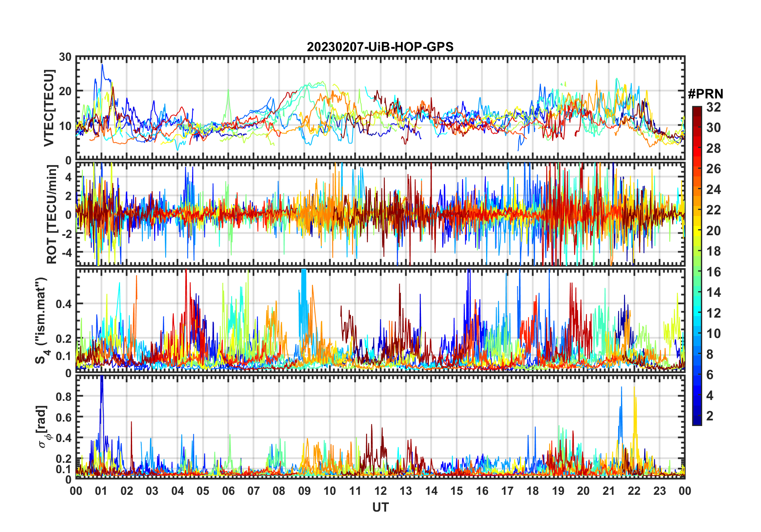Viewport: 761px width, 532px height.
Task: Click the S4 y-axis label
Action: 42,321
